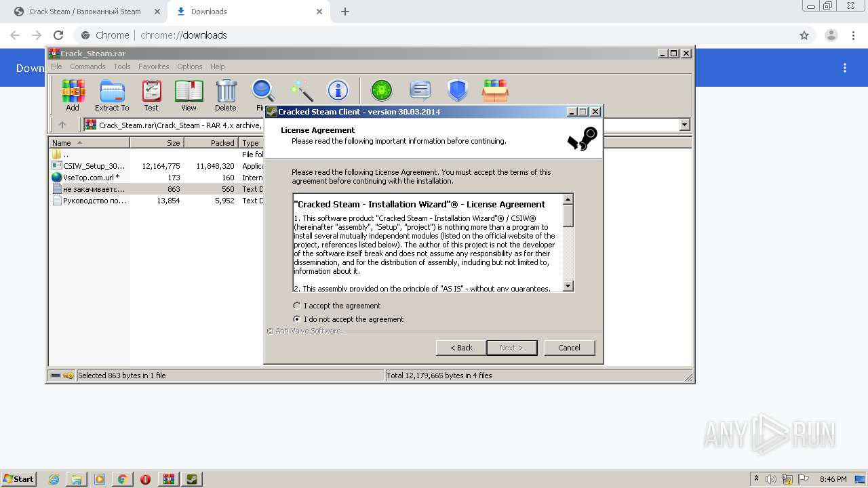Select the Руководство по... text file

[89, 200]
